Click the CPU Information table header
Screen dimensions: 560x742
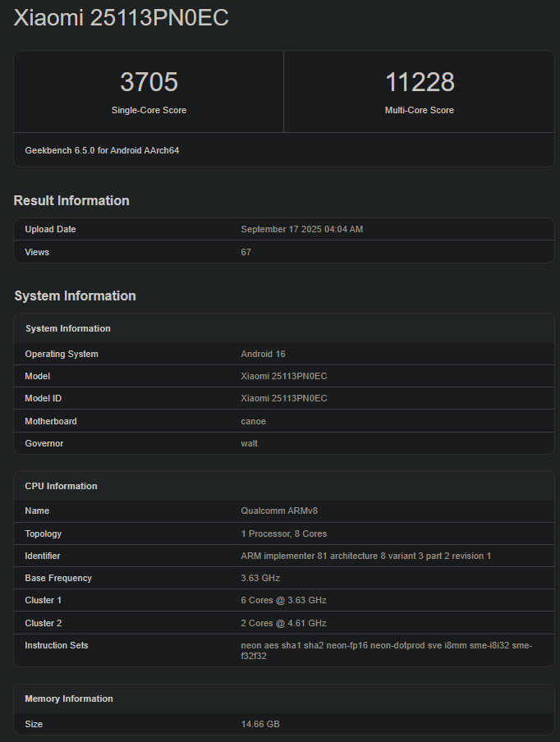[61, 486]
